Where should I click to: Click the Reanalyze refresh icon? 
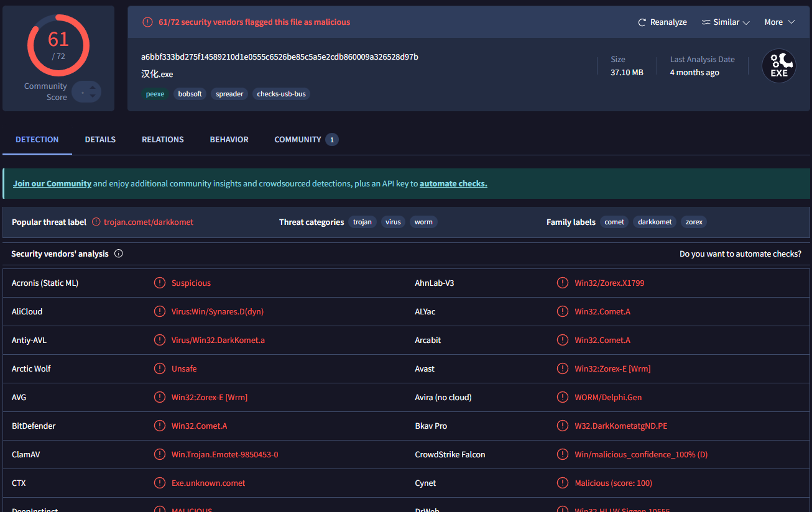click(642, 22)
